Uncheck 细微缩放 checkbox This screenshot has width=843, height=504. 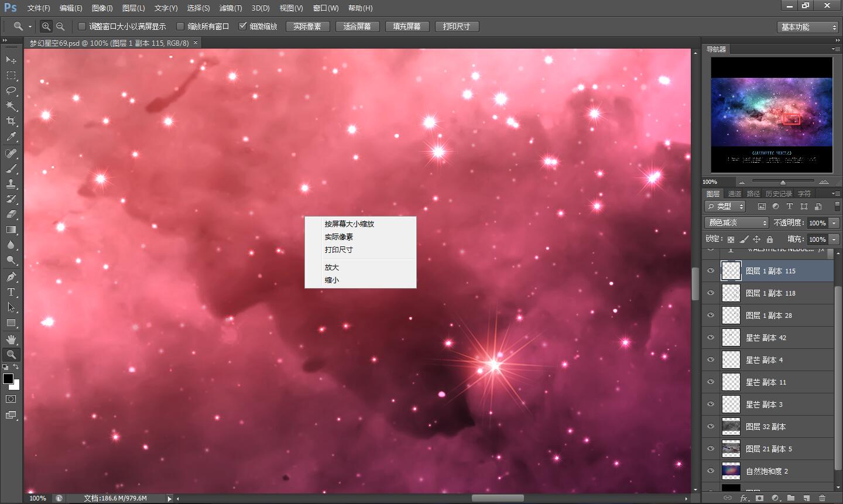coord(243,26)
